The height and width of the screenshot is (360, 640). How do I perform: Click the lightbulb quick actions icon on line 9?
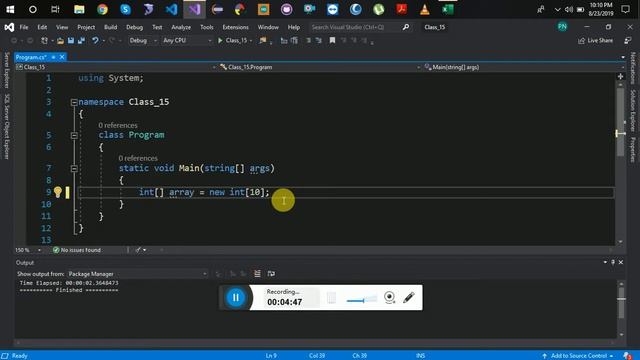[58, 192]
